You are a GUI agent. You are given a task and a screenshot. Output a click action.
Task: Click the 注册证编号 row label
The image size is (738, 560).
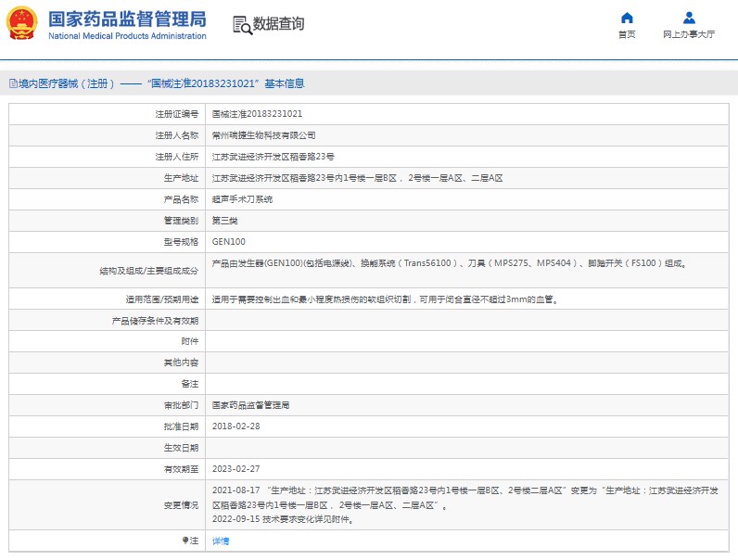pyautogui.click(x=177, y=114)
